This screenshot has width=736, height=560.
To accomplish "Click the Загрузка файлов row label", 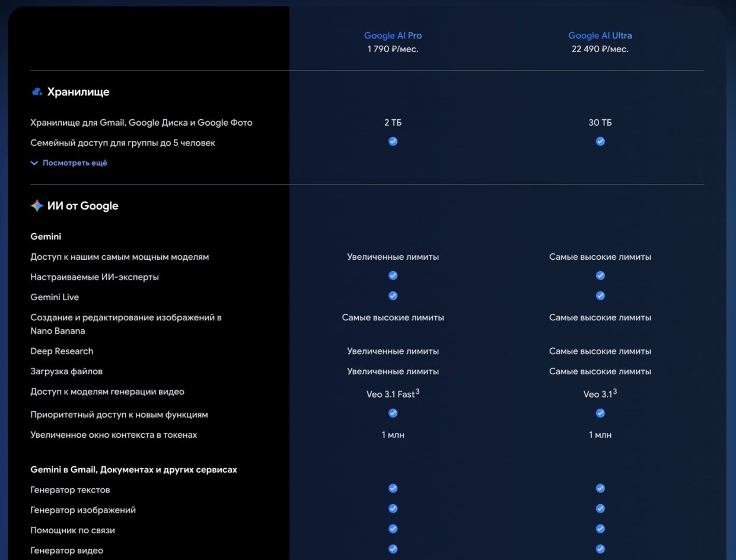I will [66, 371].
